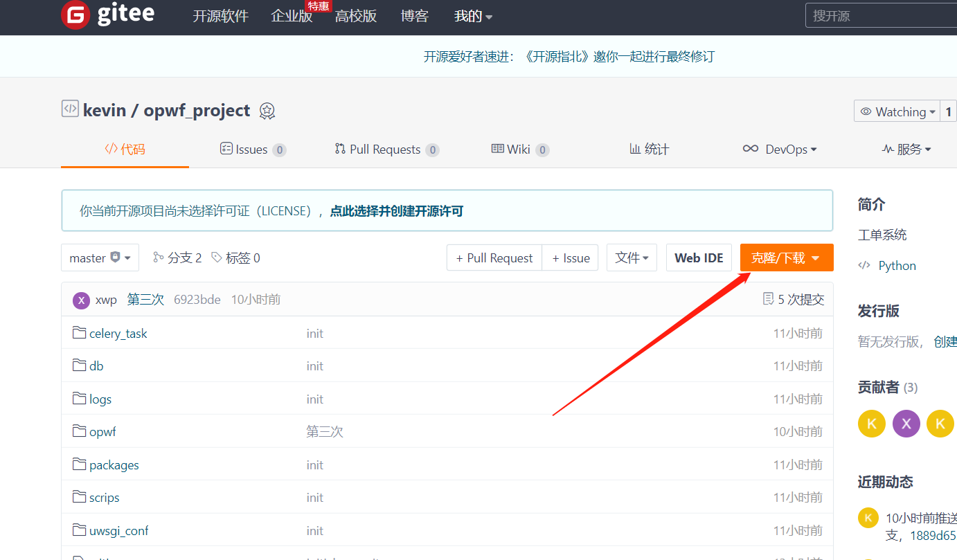The height and width of the screenshot is (560, 957).
Task: Open 企业版 in the top navigation
Action: (x=292, y=16)
